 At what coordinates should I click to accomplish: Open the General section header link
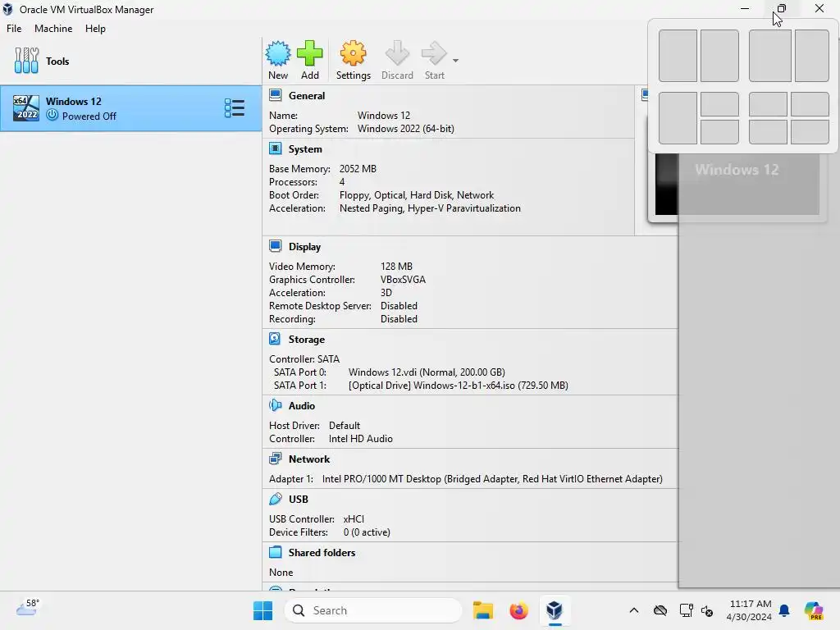pos(307,96)
